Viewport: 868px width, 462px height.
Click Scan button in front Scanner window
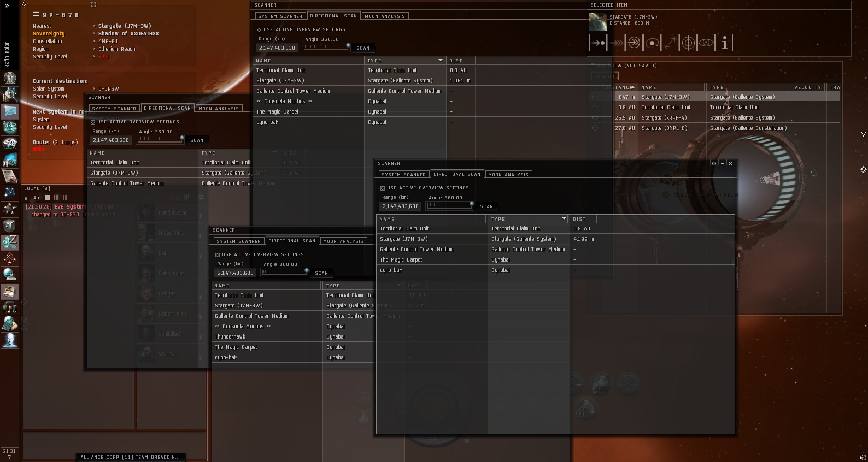(486, 206)
